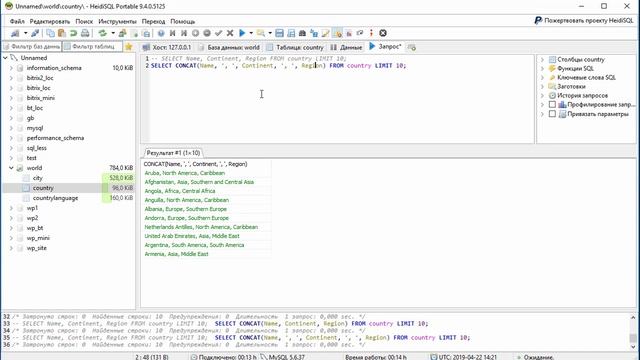Viewport: 640px width, 360px height.
Task: Click the CONCAT result column header
Action: click(x=206, y=164)
